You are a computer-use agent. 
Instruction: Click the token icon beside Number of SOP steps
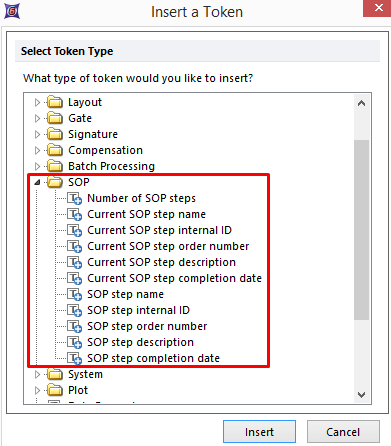click(74, 198)
